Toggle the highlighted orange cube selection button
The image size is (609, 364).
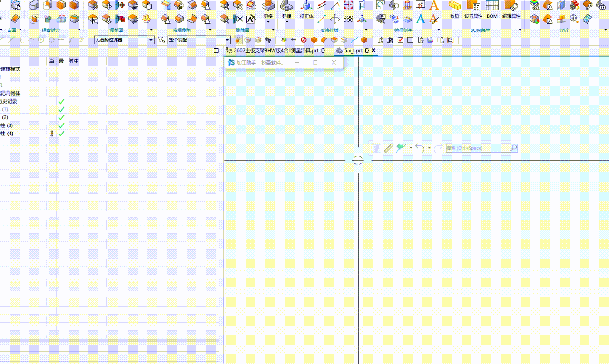tap(238, 40)
